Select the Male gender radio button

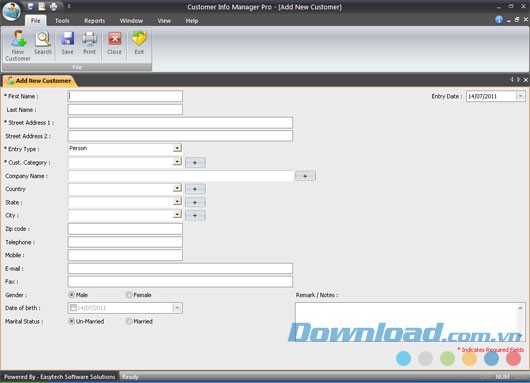coord(71,295)
